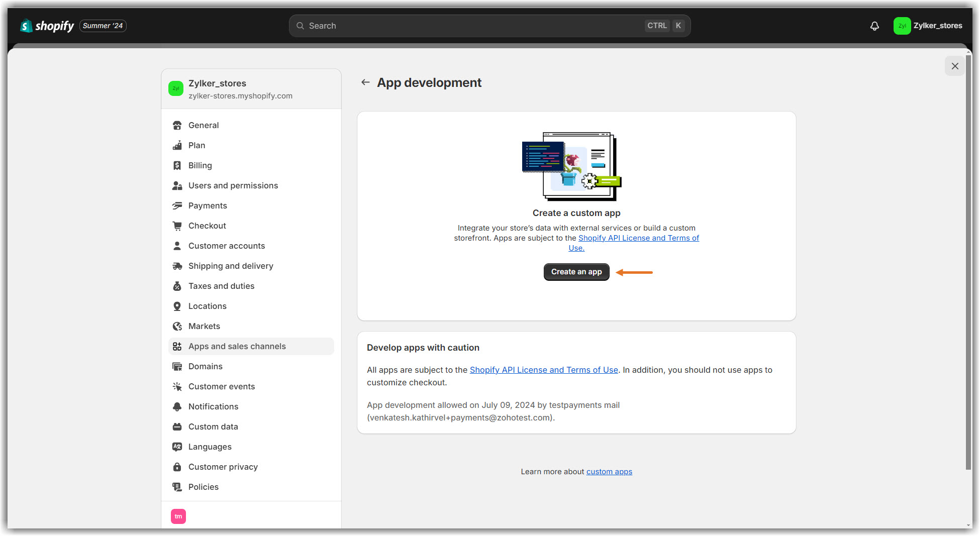Select Customer accounts in the sidebar
The image size is (980, 536).
pos(251,246)
